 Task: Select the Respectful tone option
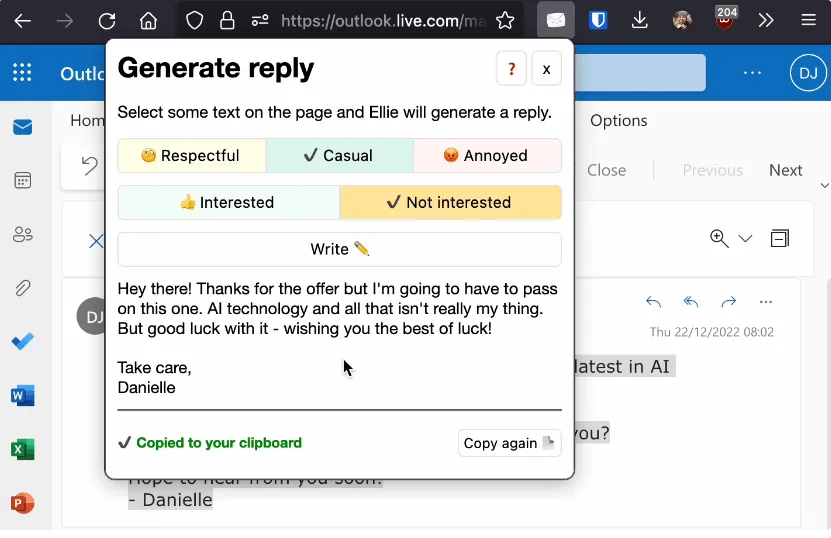click(x=191, y=155)
